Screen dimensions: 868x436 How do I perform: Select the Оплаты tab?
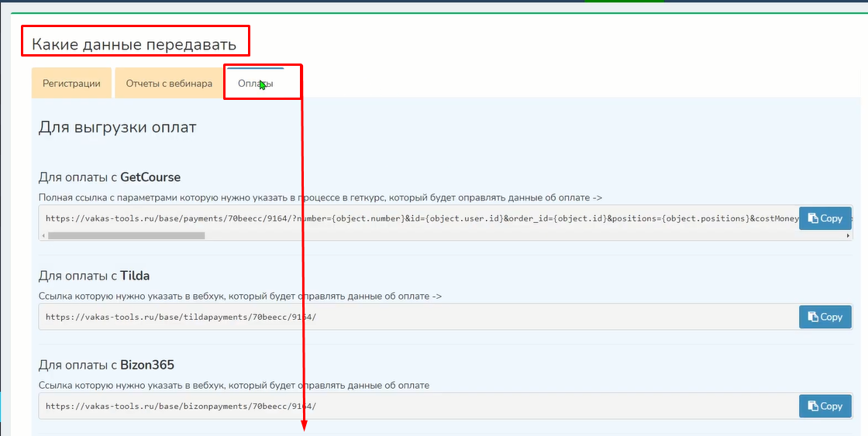pyautogui.click(x=255, y=84)
